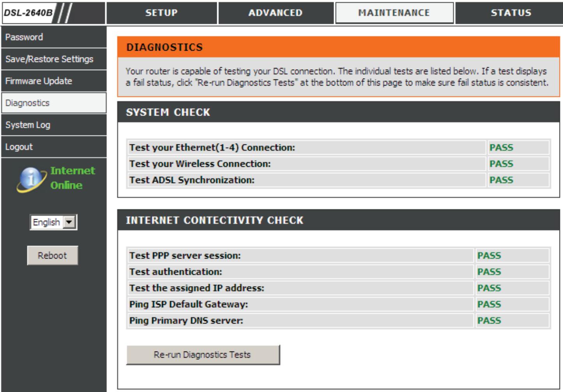The height and width of the screenshot is (392, 563).
Task: Click the Internet Online status text
Action: pyautogui.click(x=72, y=178)
